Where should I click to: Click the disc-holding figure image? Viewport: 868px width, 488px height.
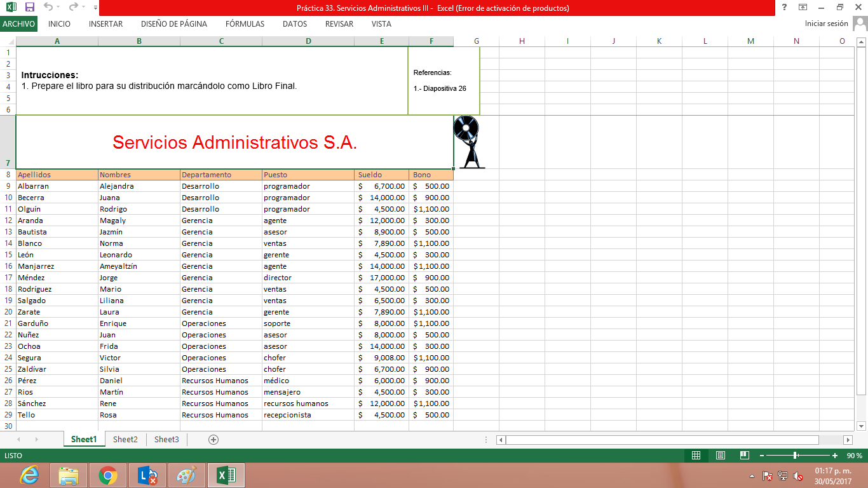point(470,142)
